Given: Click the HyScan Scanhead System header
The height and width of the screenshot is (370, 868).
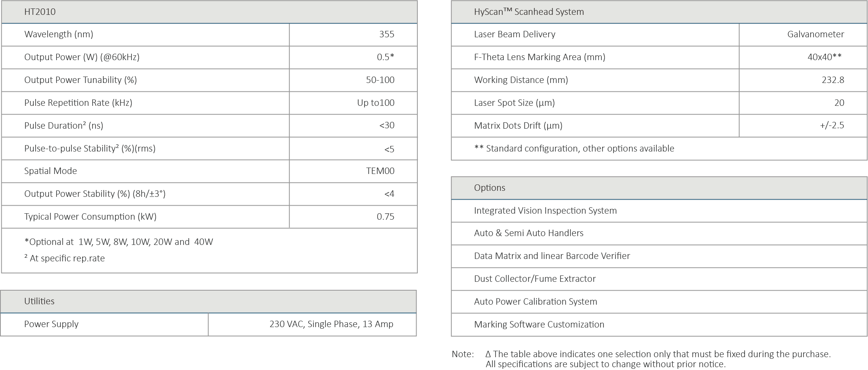Looking at the screenshot, I should pyautogui.click(x=529, y=12).
